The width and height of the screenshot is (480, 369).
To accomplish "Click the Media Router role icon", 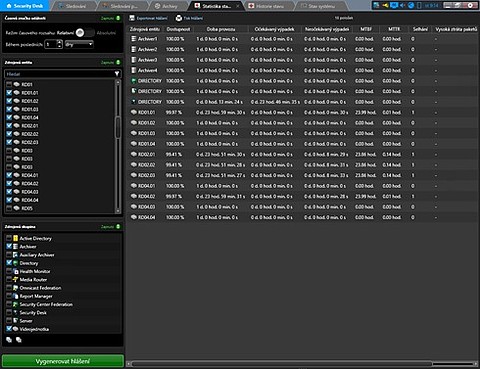I will (15, 279).
